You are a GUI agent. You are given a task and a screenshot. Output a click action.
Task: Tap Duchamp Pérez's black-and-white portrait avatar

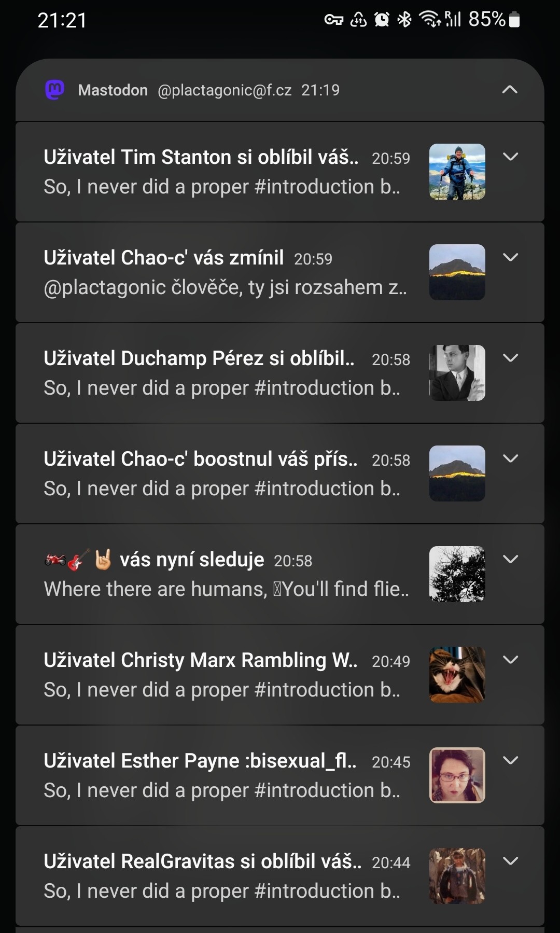pyautogui.click(x=457, y=373)
